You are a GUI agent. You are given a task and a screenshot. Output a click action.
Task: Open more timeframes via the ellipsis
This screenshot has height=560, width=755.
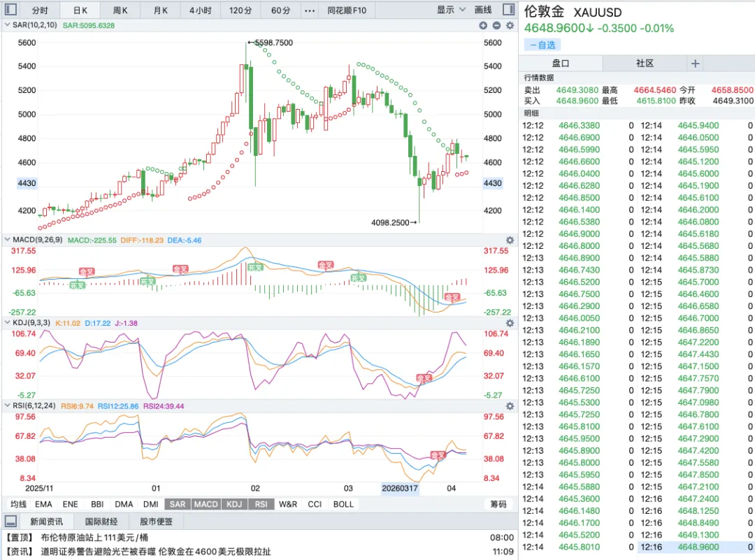tap(310, 10)
